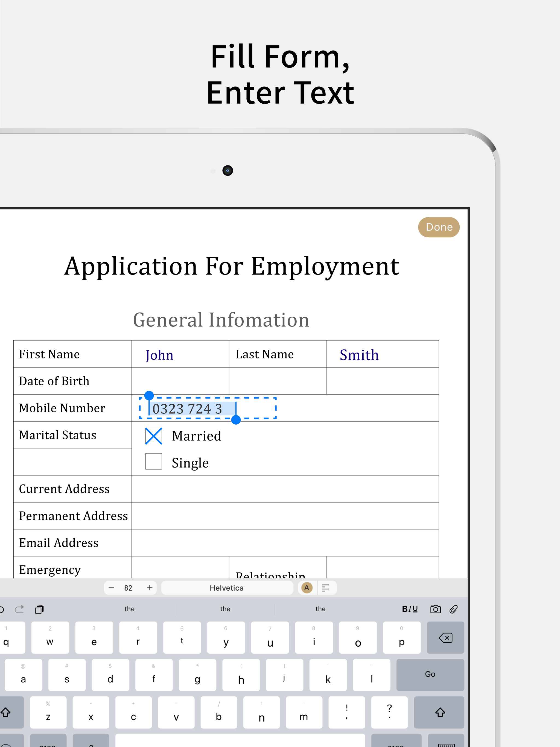Open the text color swatch A
This screenshot has height=747, width=560.
coord(307,588)
